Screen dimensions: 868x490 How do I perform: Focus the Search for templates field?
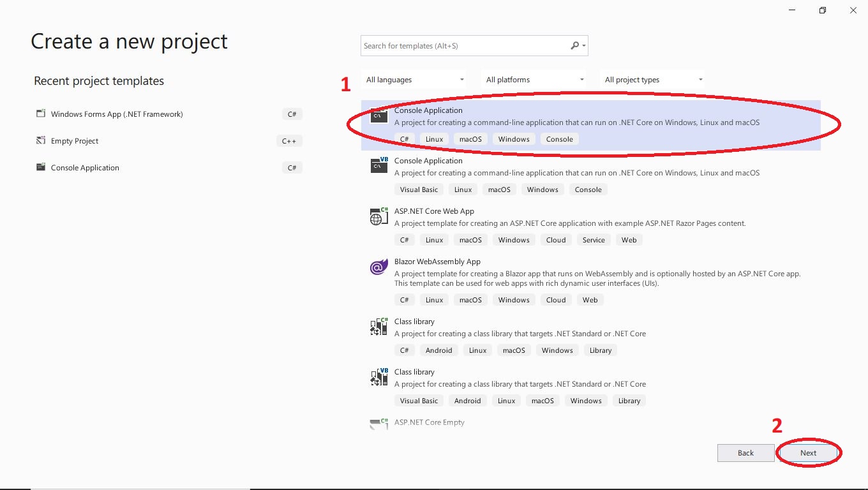(465, 46)
